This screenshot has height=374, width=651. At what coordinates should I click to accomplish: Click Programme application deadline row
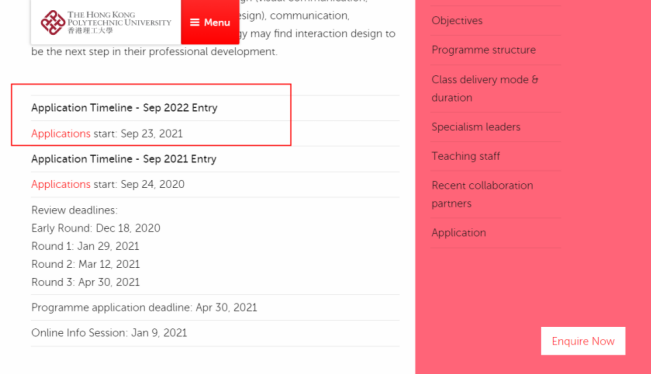point(215,308)
